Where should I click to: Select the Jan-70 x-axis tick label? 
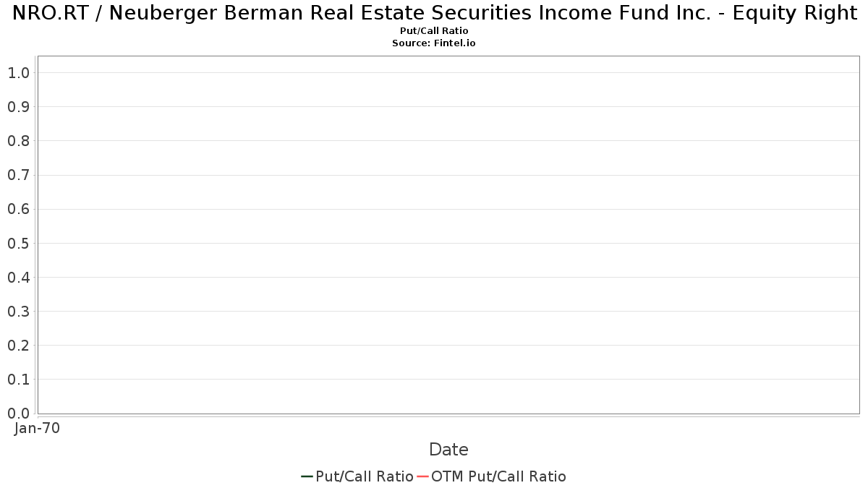[37, 428]
